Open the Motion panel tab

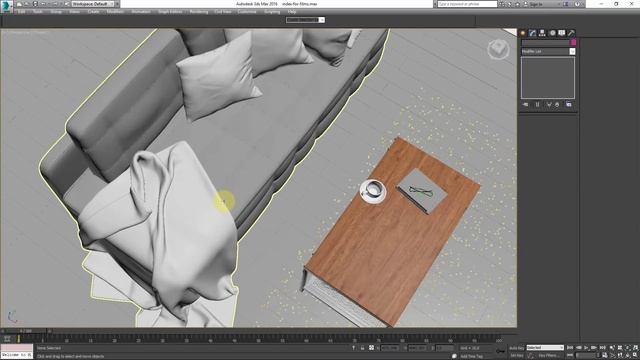tap(552, 33)
